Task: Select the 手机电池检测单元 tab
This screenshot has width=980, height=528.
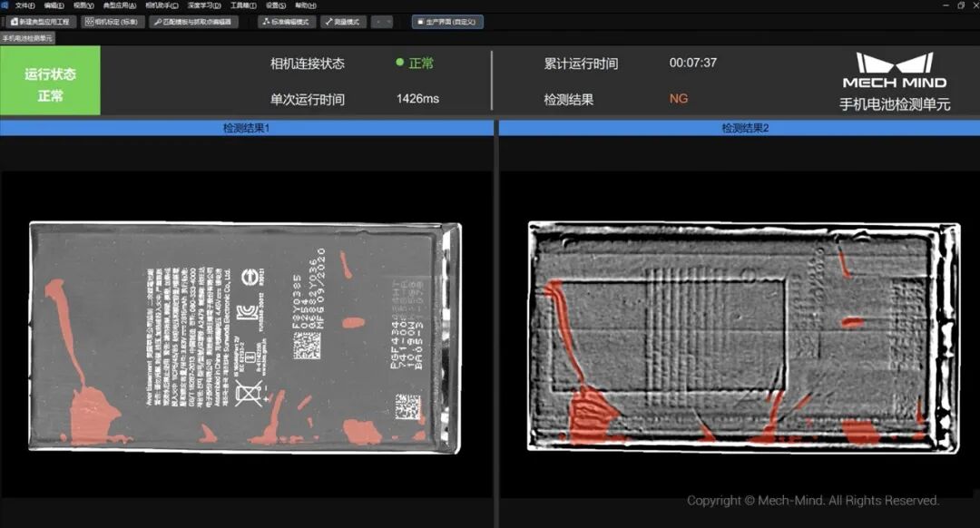Action: pos(27,38)
